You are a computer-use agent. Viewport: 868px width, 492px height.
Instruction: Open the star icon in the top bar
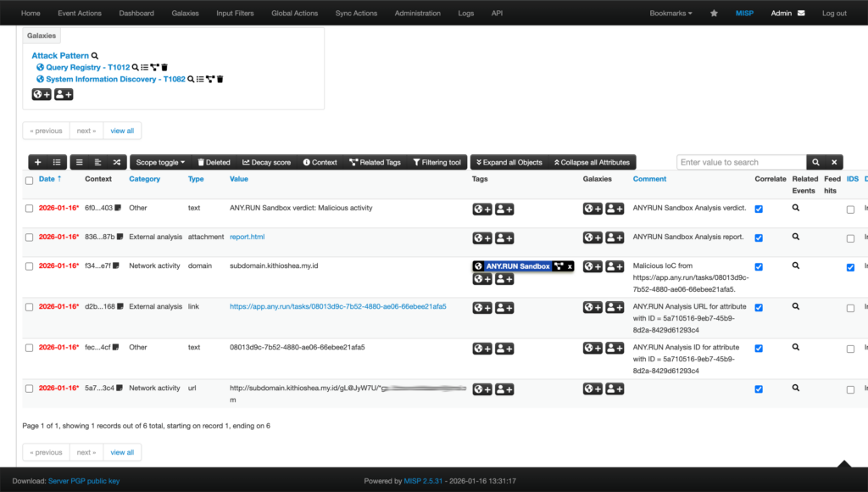714,14
